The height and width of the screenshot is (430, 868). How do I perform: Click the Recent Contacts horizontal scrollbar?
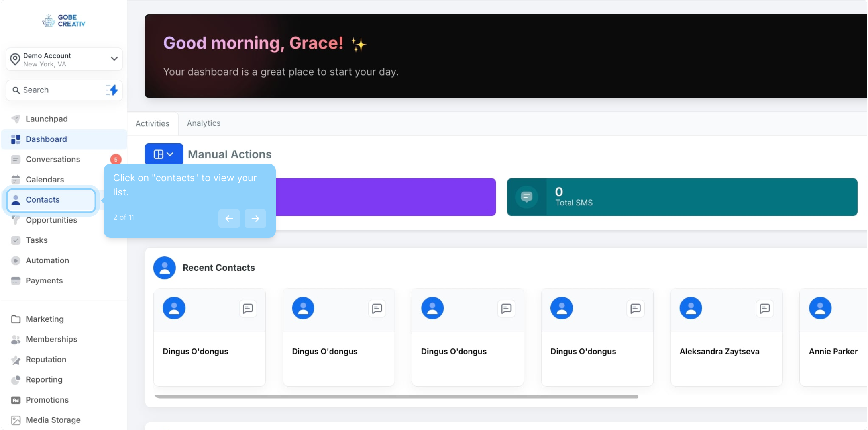[x=396, y=397]
